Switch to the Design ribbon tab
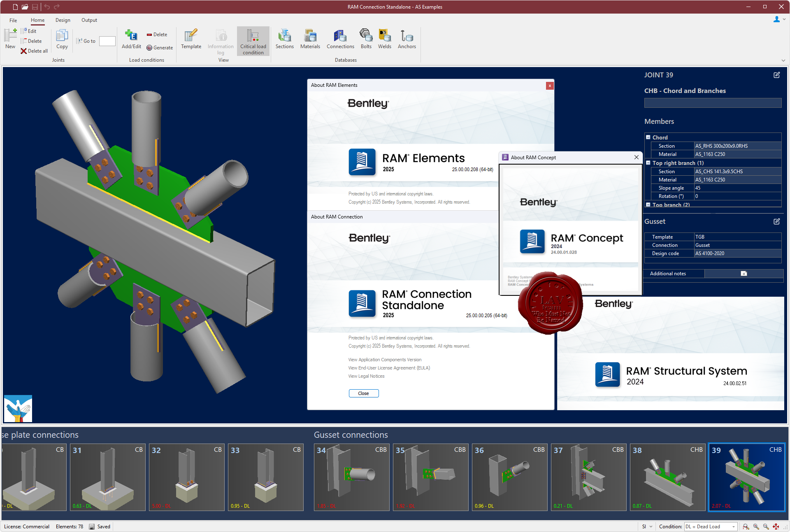 [63, 20]
